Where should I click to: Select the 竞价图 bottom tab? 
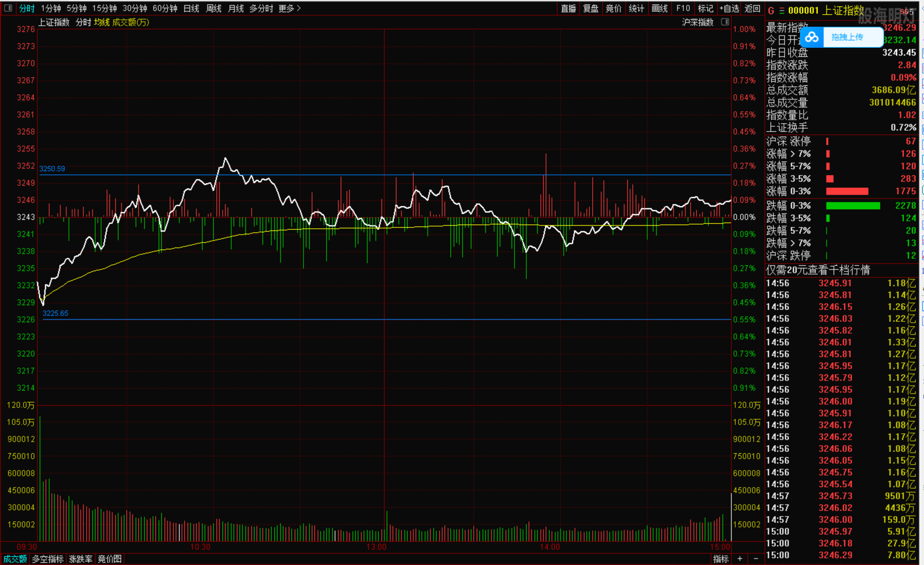point(110,559)
